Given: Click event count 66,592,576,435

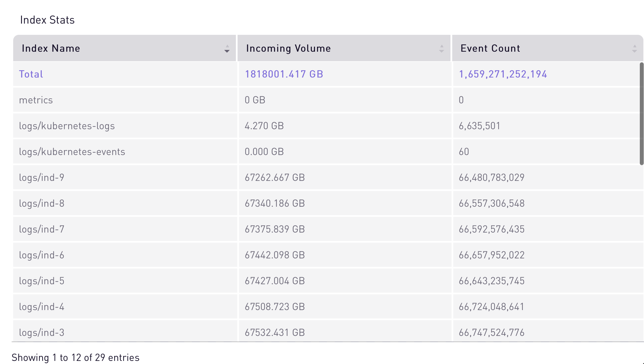Looking at the screenshot, I should pyautogui.click(x=491, y=229).
